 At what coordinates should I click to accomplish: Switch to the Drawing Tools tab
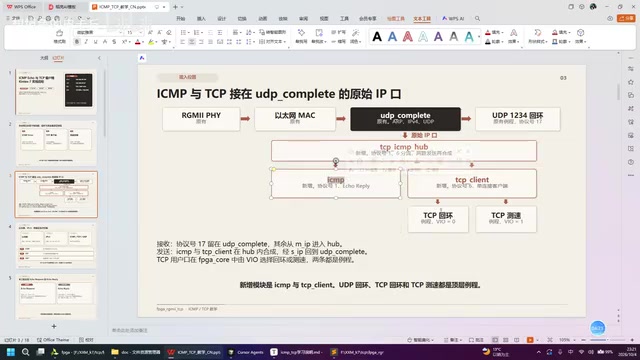coord(396,19)
